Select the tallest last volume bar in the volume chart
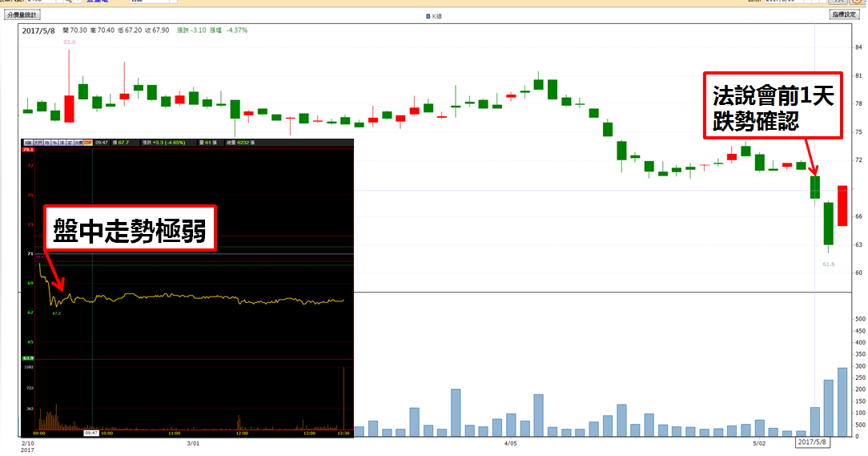This screenshot has width=868, height=456. click(842, 402)
